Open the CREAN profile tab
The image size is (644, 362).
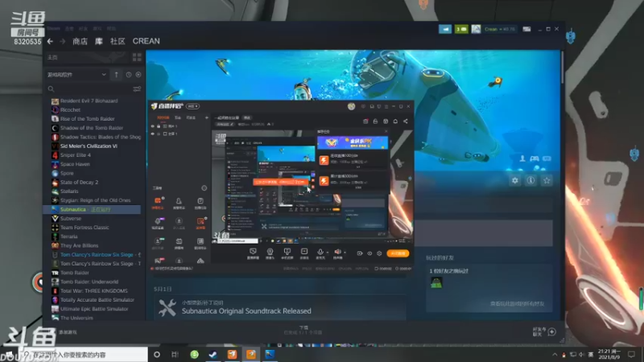point(147,42)
